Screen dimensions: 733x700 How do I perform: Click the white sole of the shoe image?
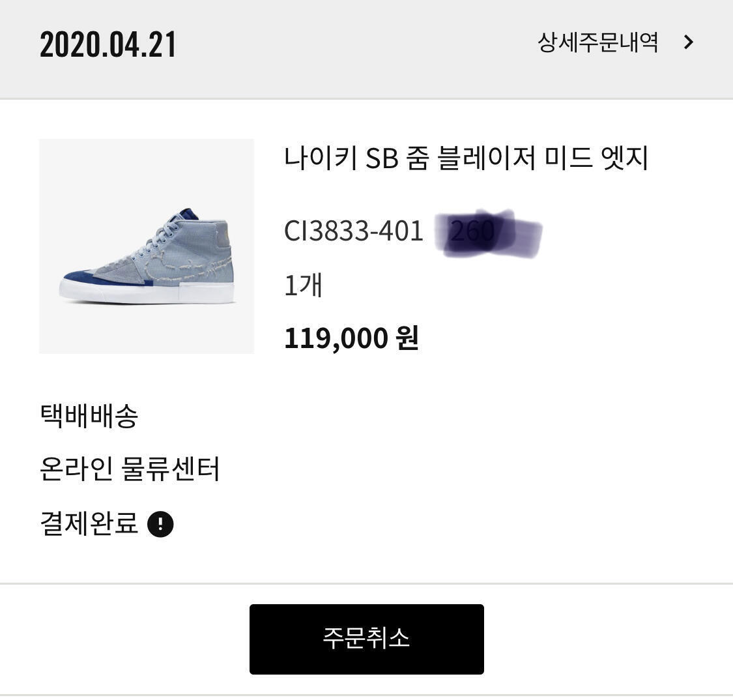[147, 292]
